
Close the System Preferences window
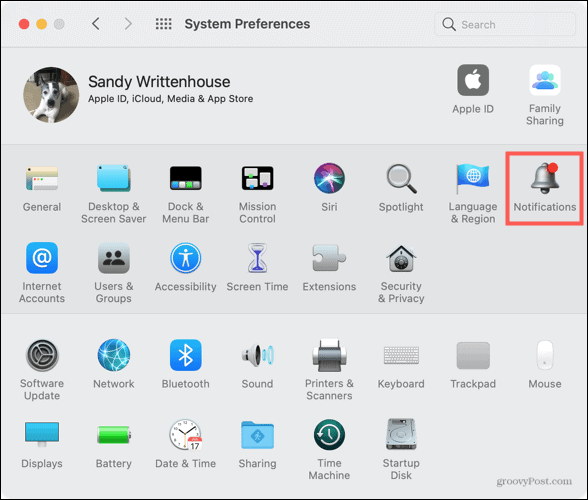(x=24, y=24)
